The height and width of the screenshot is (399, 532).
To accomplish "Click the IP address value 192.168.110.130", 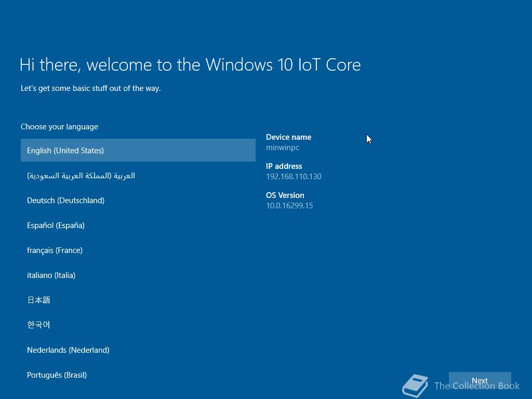I will coord(294,177).
